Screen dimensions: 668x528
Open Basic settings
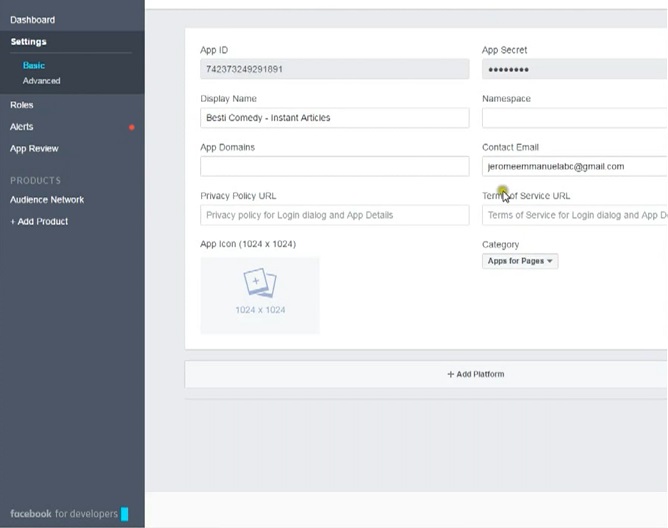pos(34,65)
